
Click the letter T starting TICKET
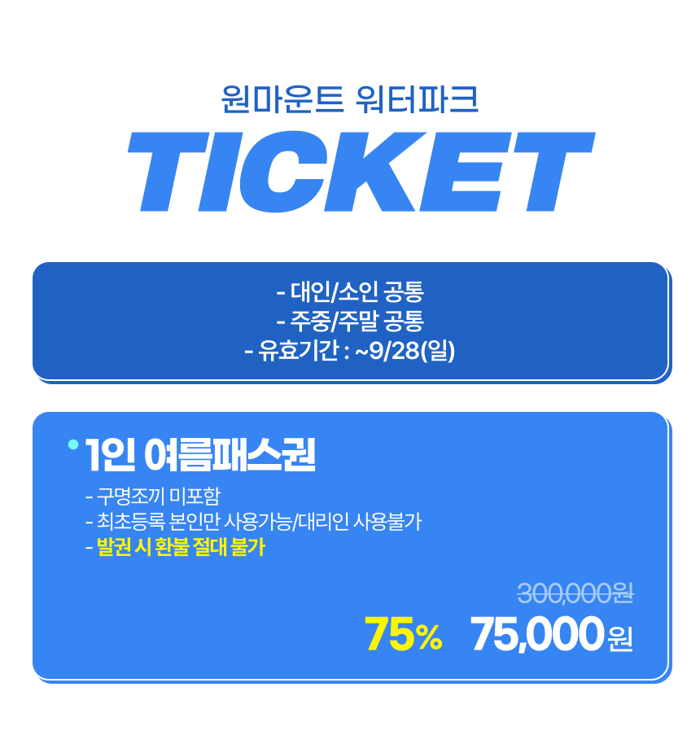click(169, 172)
